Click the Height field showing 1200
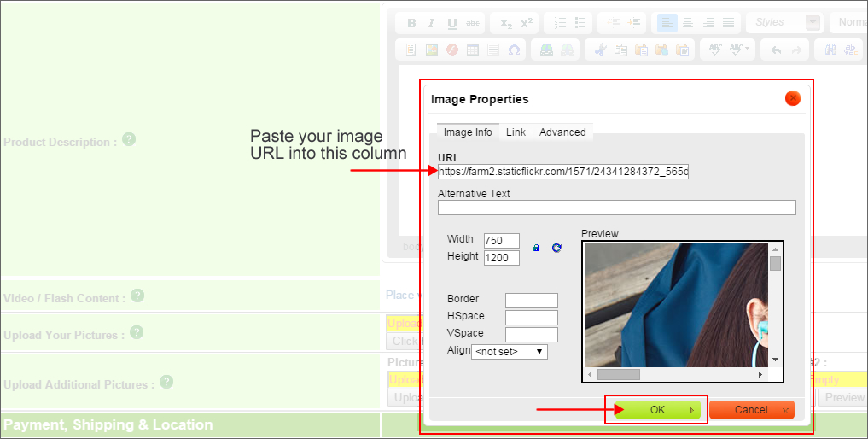The width and height of the screenshot is (868, 439). pos(502,258)
